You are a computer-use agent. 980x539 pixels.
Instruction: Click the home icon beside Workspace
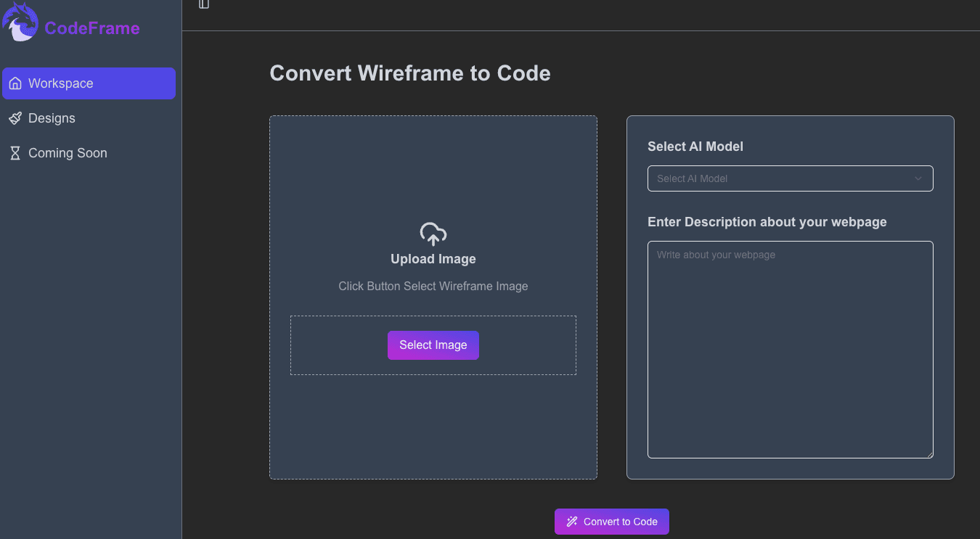pos(15,83)
